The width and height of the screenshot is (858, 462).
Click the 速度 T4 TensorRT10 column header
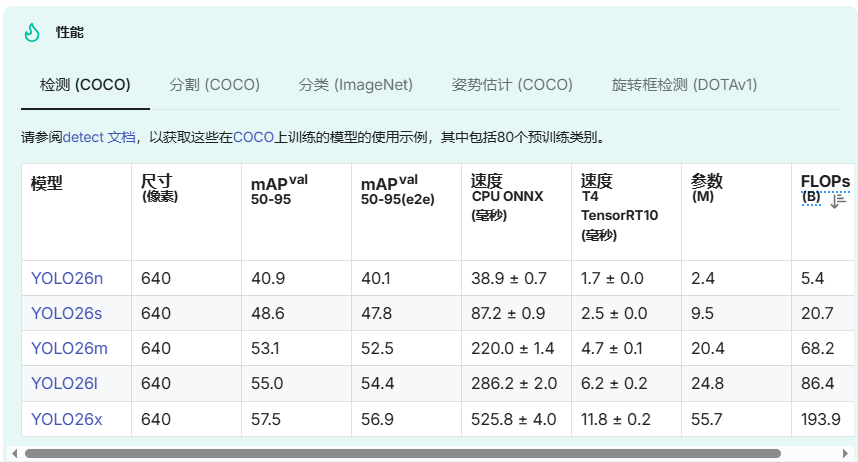(x=627, y=212)
